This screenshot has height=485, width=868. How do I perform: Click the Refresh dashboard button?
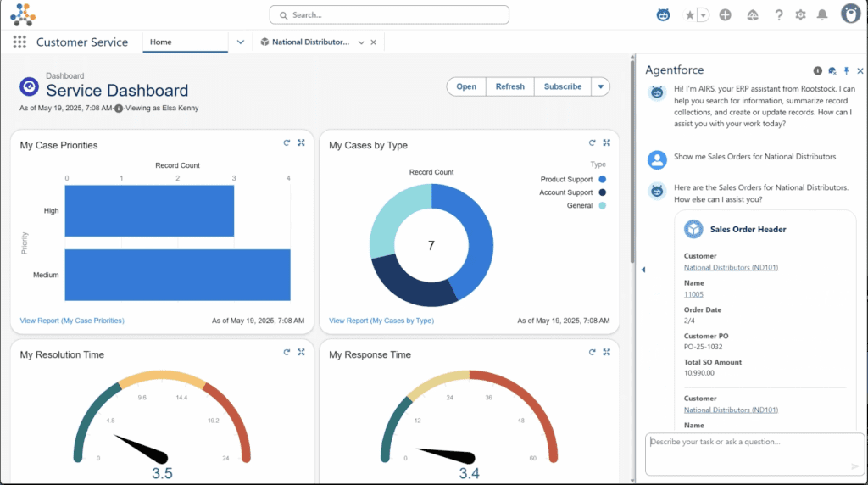(509, 86)
